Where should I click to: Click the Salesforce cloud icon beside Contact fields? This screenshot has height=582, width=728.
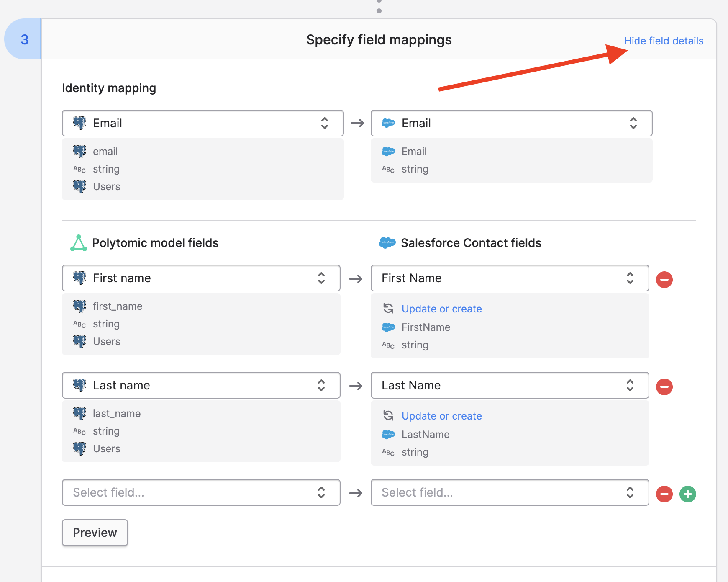coord(387,243)
